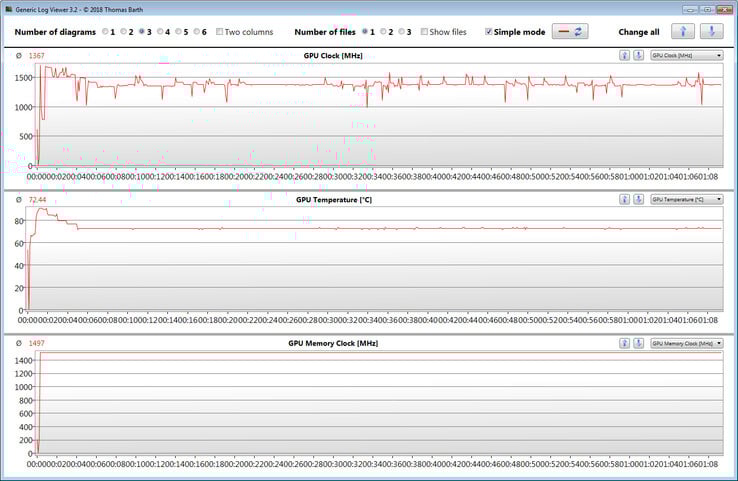Select 2 for Number of files
This screenshot has width=738, height=481.
[x=384, y=32]
